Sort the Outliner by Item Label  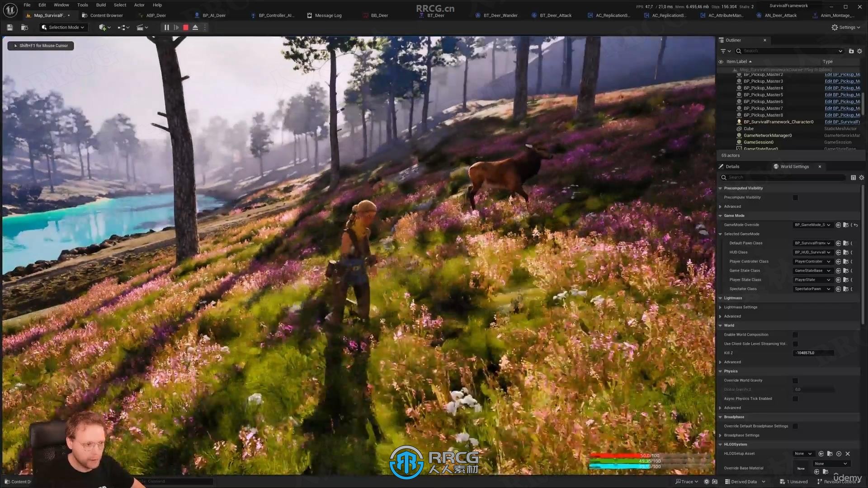(739, 61)
